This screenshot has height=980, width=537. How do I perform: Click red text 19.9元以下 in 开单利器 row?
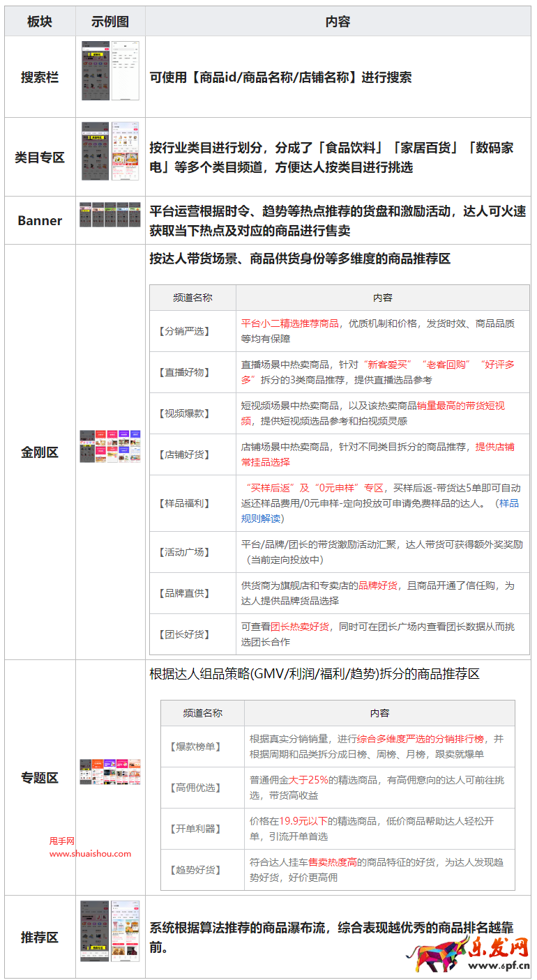(x=303, y=821)
